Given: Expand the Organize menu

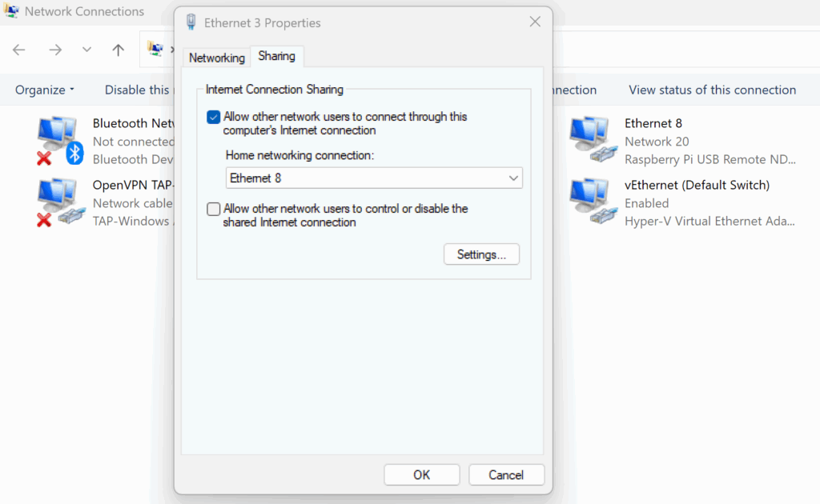Looking at the screenshot, I should (45, 90).
